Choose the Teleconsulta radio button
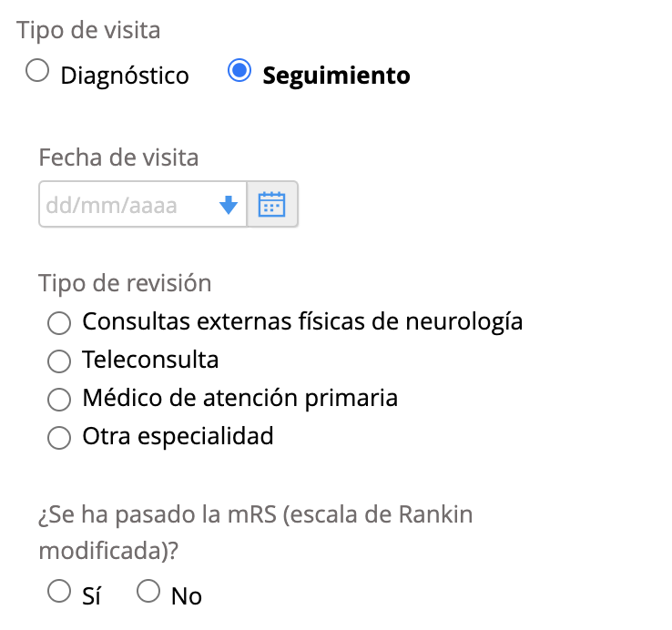672x630 pixels. click(x=59, y=361)
